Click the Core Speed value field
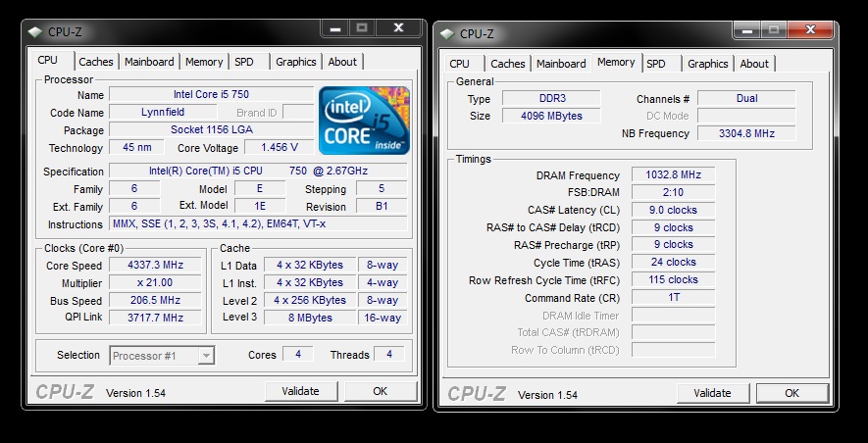Image resolution: width=868 pixels, height=443 pixels. click(x=155, y=266)
